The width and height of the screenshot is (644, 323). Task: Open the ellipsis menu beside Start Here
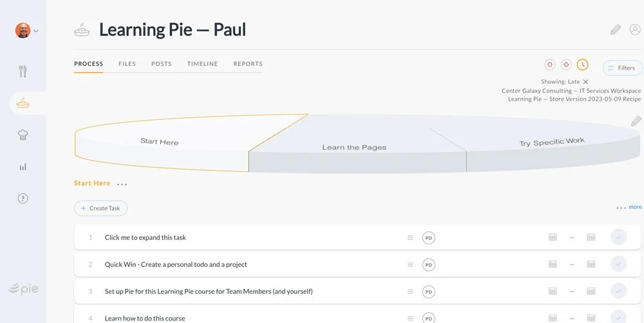point(122,184)
